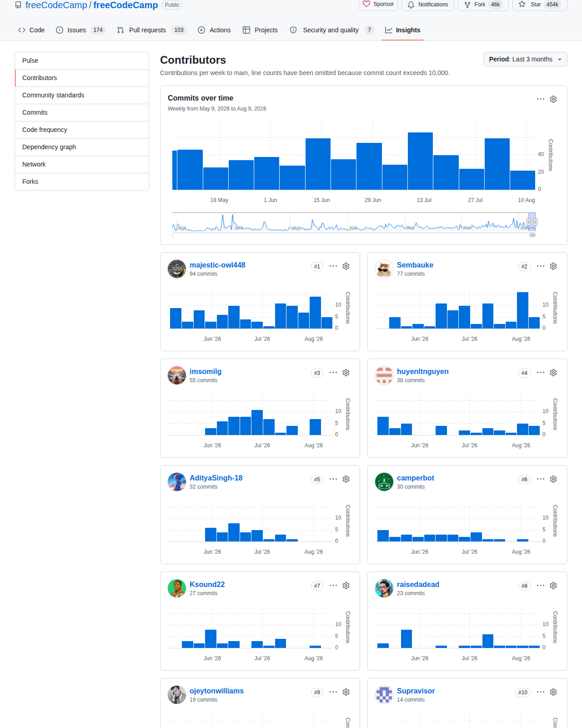Open Dependency graph in sidebar

click(x=82, y=147)
